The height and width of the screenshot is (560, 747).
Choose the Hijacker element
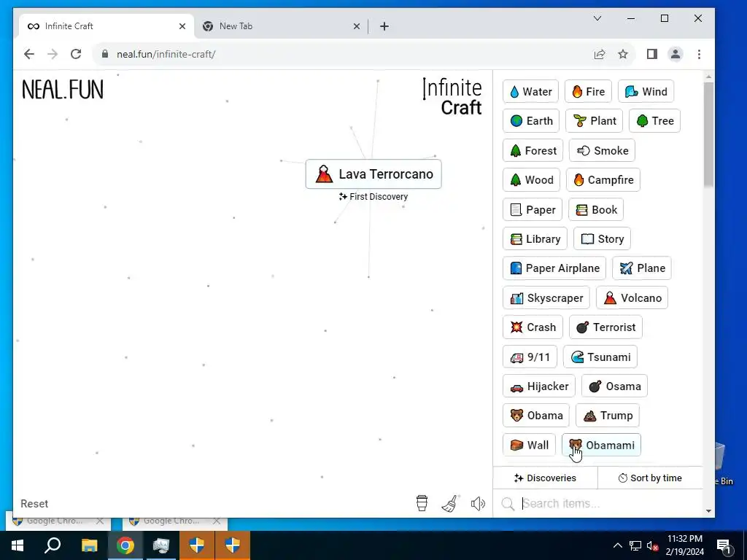tap(539, 386)
